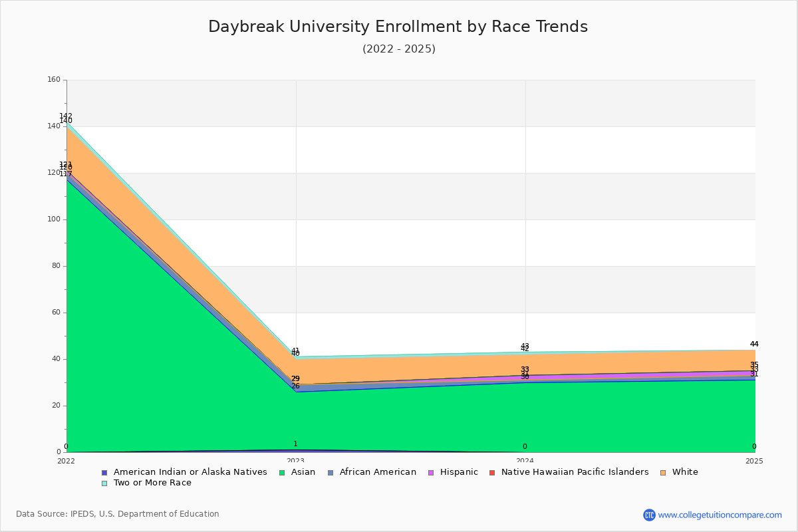This screenshot has width=798, height=532.
Task: Click the 2024 data label 30
Action: pos(525,377)
